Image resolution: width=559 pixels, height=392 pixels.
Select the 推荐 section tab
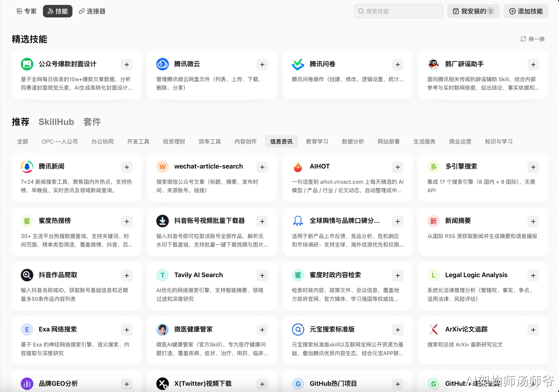(20, 122)
